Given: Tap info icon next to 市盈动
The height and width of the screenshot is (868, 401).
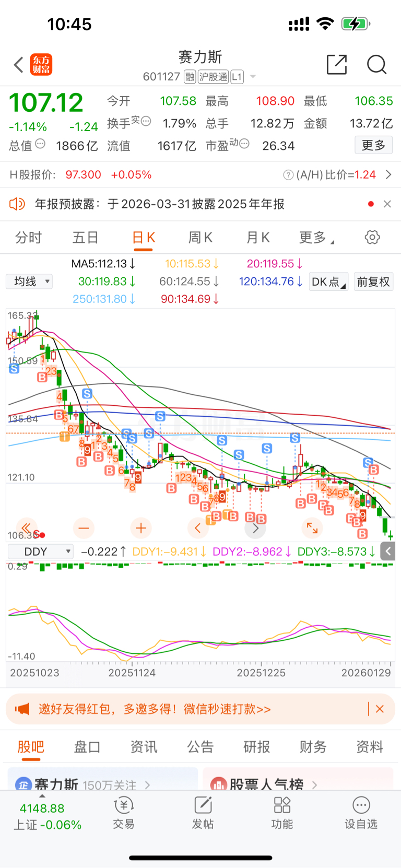Looking at the screenshot, I should coord(244,143).
